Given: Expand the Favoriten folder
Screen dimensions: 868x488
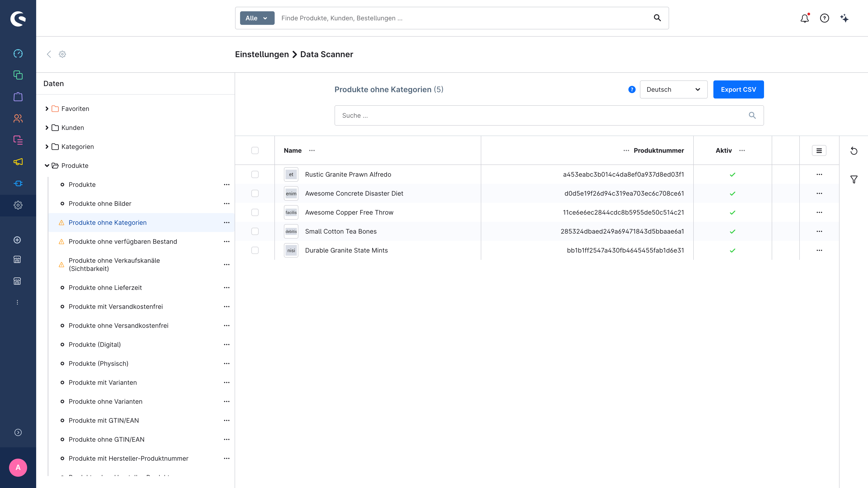Looking at the screenshot, I should 47,109.
